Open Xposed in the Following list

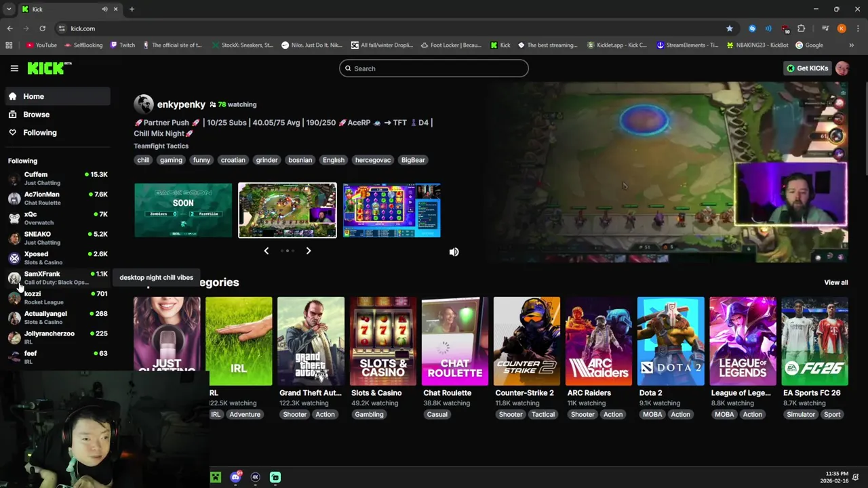57,258
